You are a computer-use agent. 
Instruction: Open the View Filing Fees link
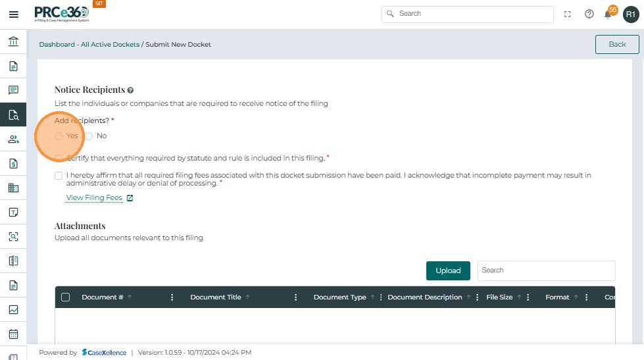95,198
